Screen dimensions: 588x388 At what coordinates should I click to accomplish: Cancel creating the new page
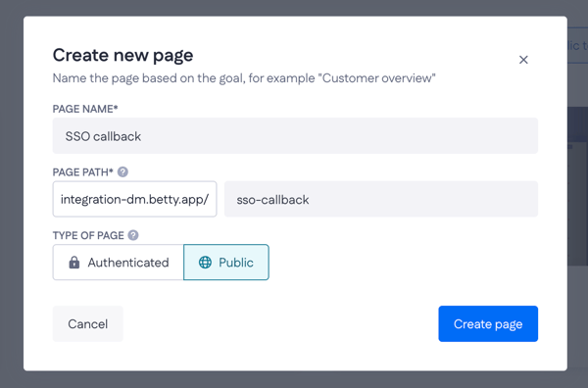tap(88, 323)
